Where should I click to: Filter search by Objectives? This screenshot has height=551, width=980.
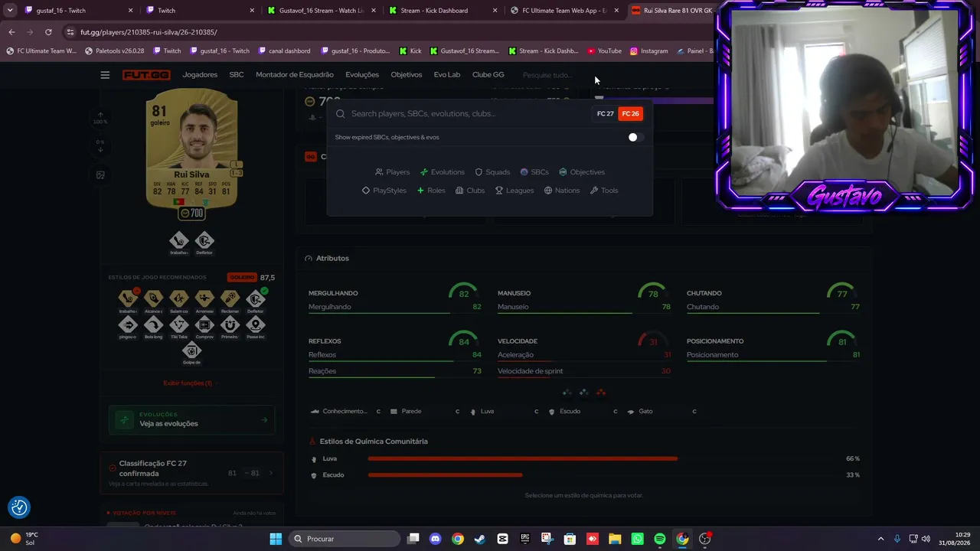coord(582,172)
